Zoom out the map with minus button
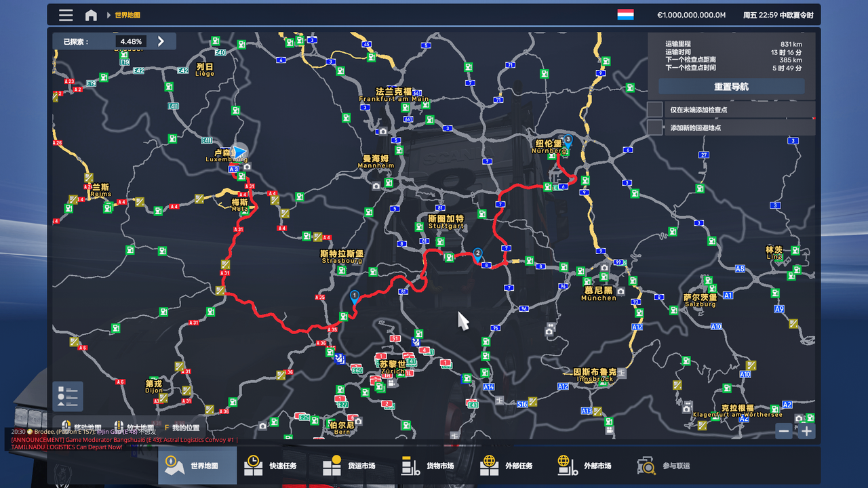Screen dimensions: 868x488 [784, 431]
